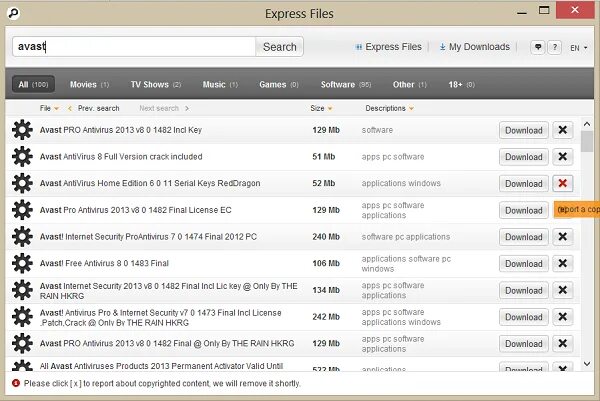Switch to the Movies tab
Screen dimensions: 600x401
point(89,84)
